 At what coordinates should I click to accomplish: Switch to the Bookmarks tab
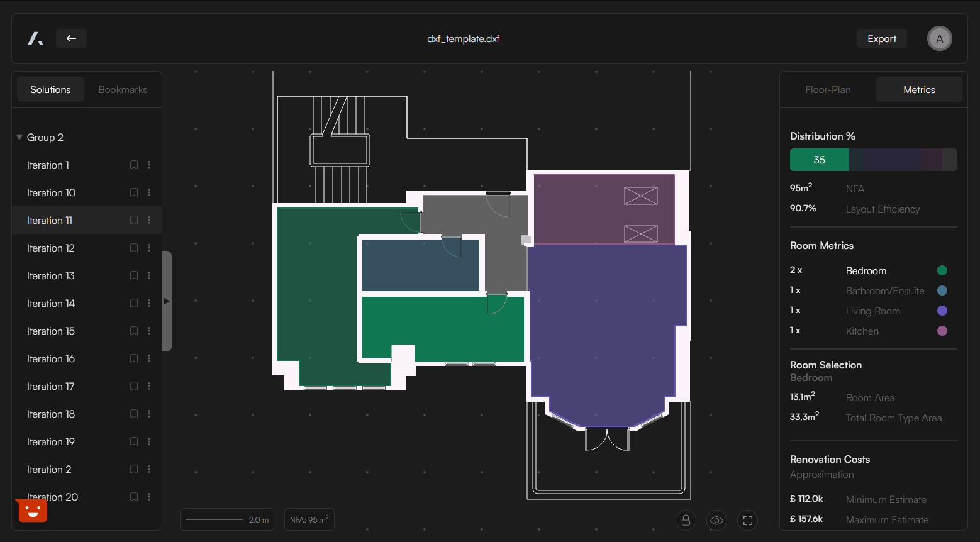pyautogui.click(x=123, y=89)
